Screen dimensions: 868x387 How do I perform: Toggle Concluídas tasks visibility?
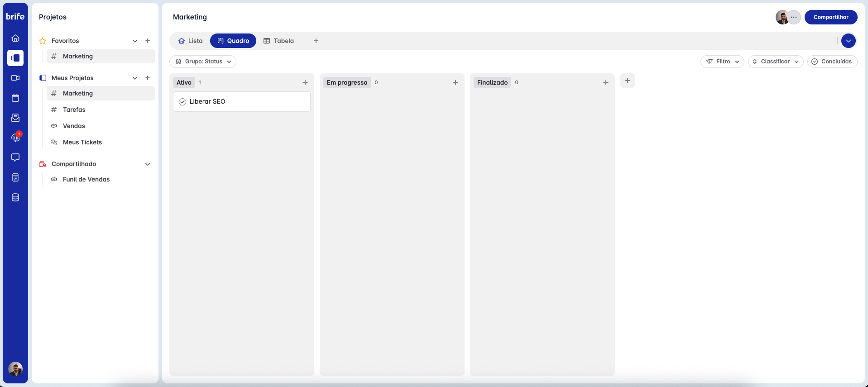(832, 62)
